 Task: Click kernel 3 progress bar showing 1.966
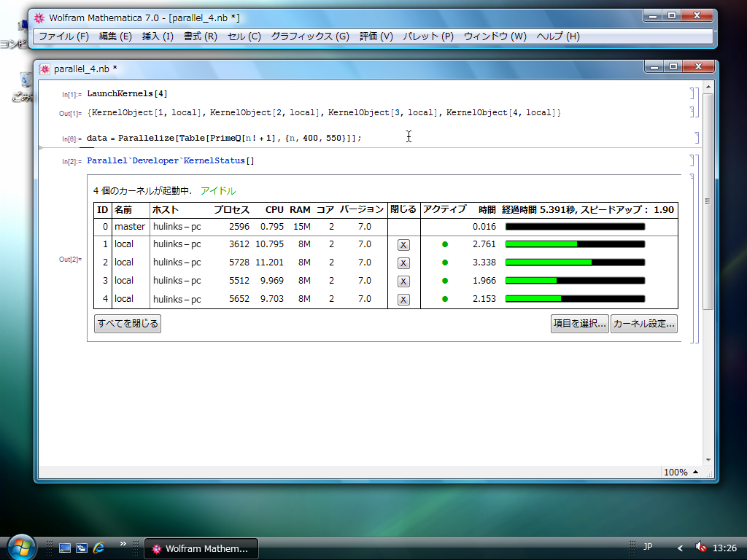click(x=575, y=281)
